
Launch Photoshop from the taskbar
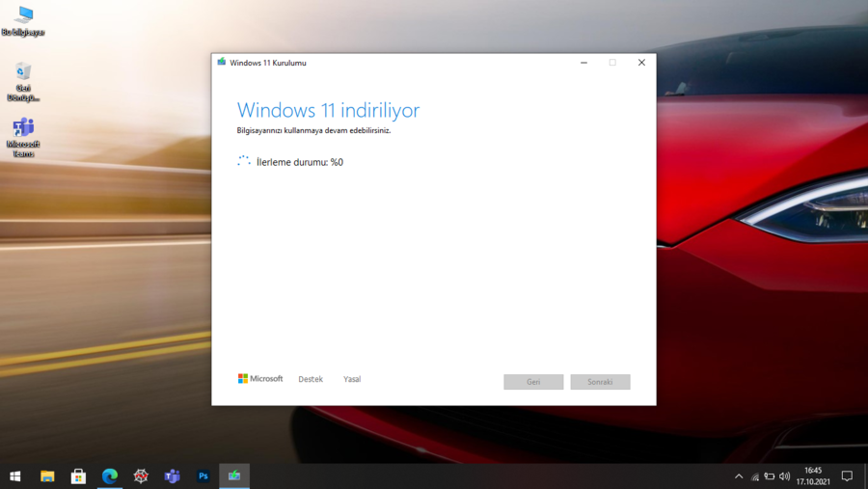[203, 476]
